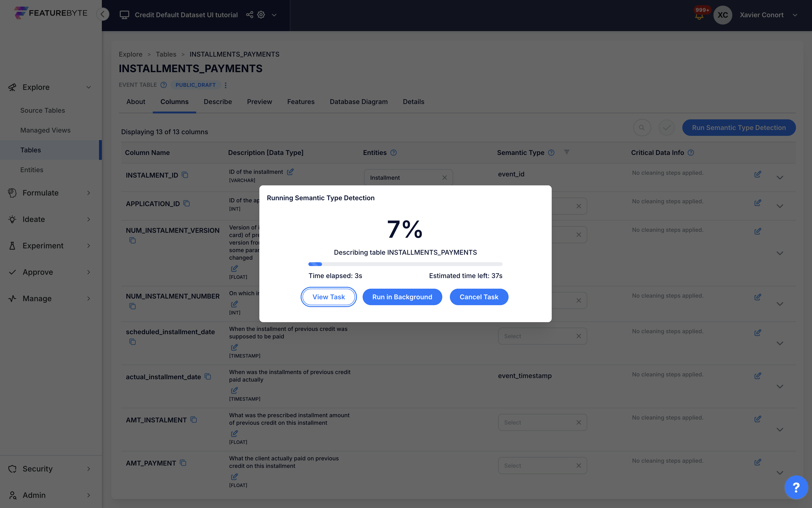
Task: Edit cleaning steps for AMT_PAYMENT row
Action: click(758, 462)
